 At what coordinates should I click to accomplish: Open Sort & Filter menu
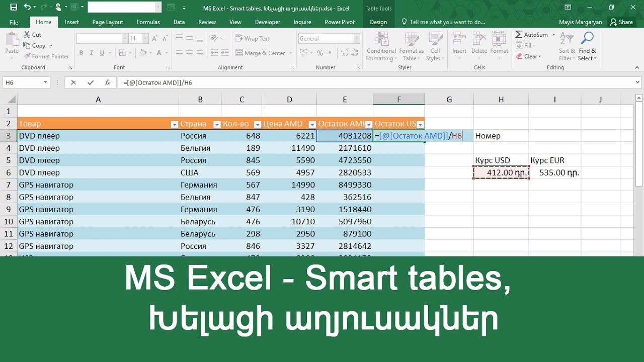[x=567, y=46]
